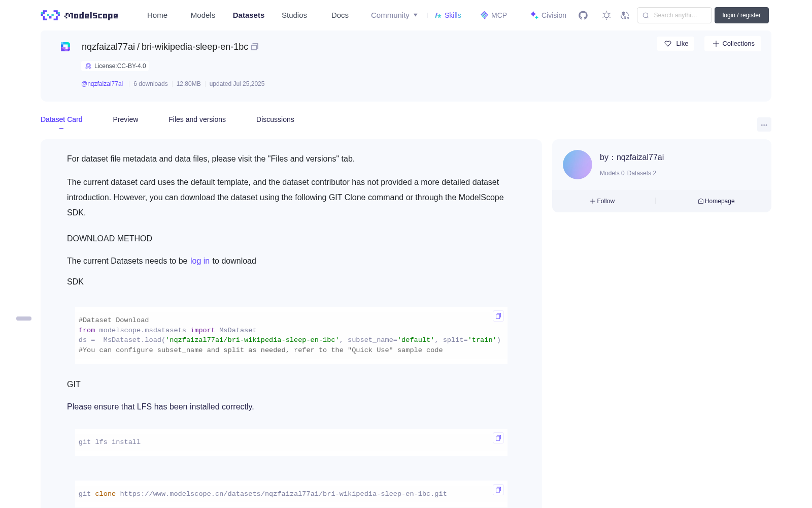The image size is (812, 508).
Task: Switch to the Dataset Card tab
Action: pyautogui.click(x=61, y=119)
